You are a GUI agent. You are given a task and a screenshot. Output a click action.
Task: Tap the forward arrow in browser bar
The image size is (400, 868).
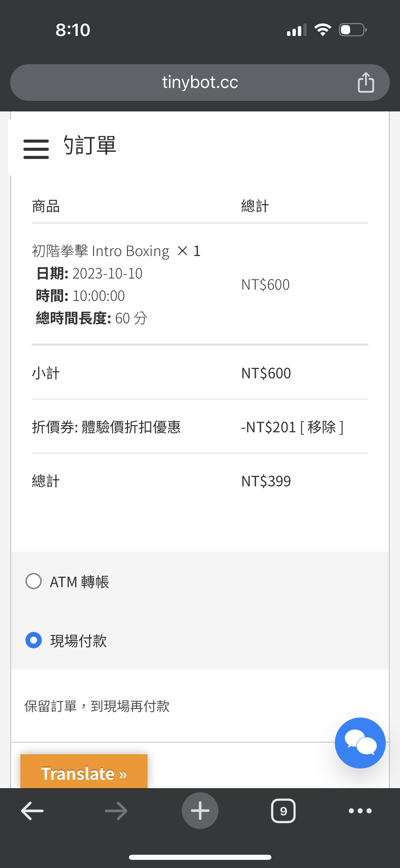click(116, 811)
